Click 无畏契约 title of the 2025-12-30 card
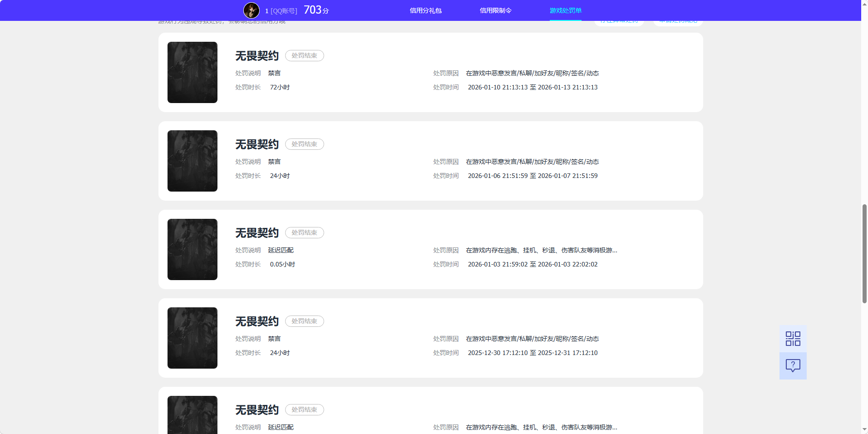This screenshot has height=434, width=868. (x=257, y=321)
